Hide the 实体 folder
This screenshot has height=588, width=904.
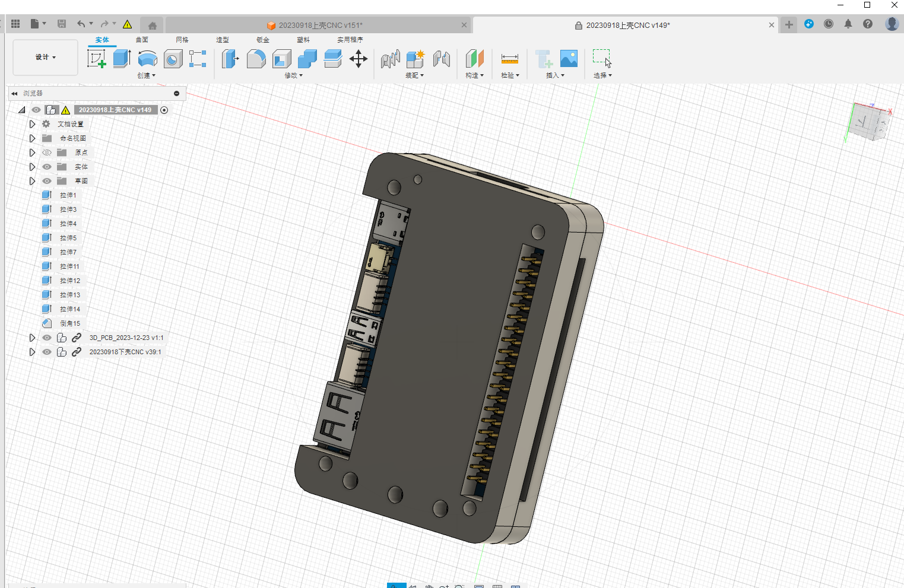point(47,167)
